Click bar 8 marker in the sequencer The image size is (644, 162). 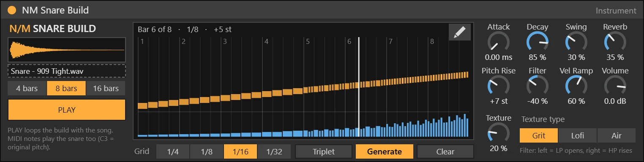432,41
